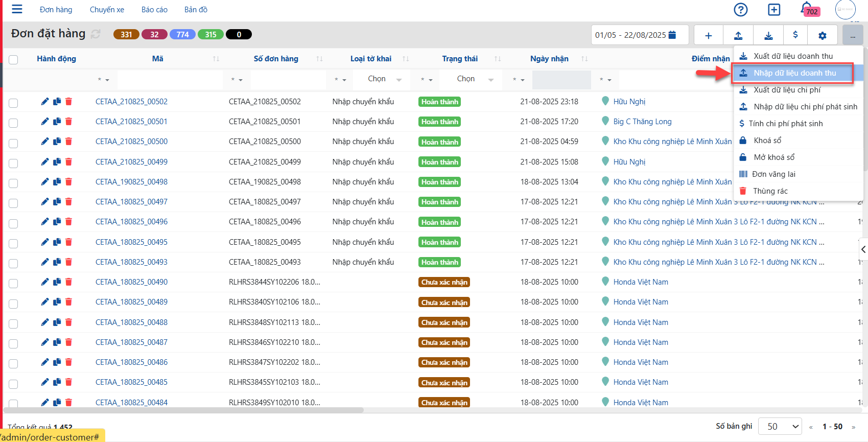Change Số bản ghi page size dropdown
868x442 pixels.
(780, 426)
